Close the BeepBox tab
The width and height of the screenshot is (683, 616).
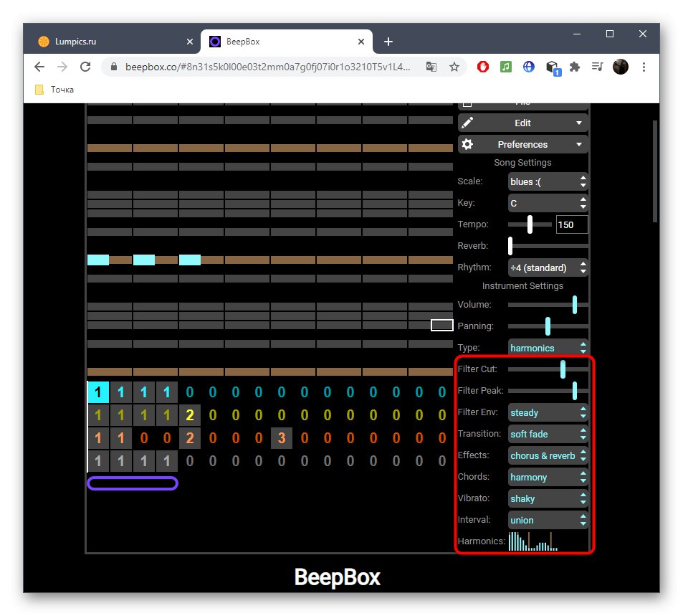pyautogui.click(x=361, y=42)
